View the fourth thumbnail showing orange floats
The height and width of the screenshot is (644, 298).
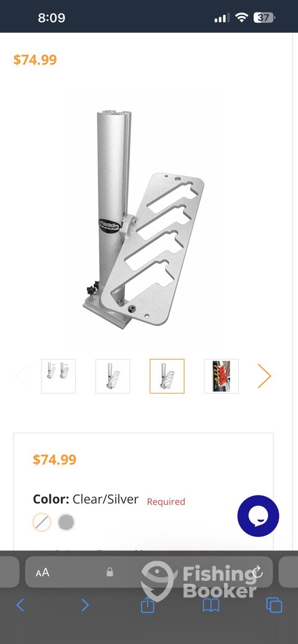pos(222,376)
